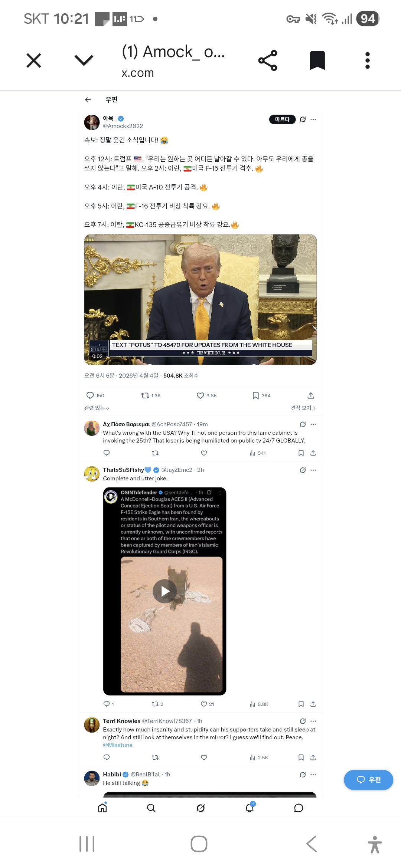Open the more options menu on Terri Knowles reply
The image size is (401, 868).
(x=313, y=721)
